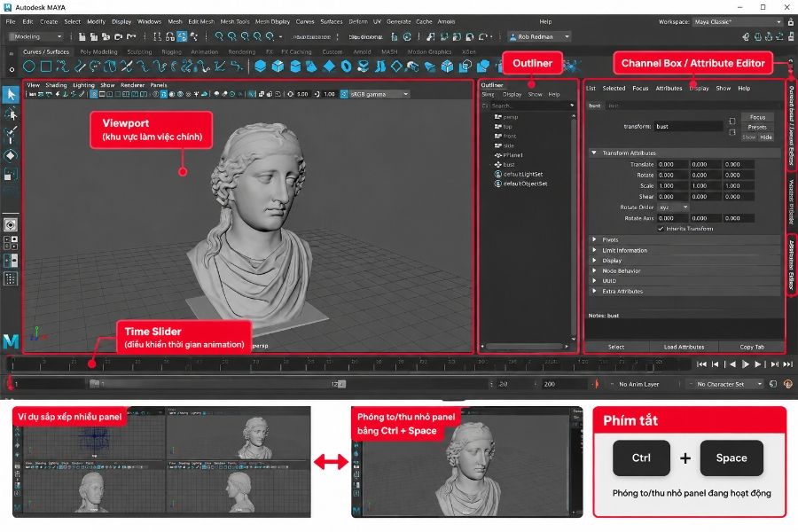Toggle the highlighted snap icon in the status line
Viewport: 798px width, 532px height.
pyautogui.click(x=182, y=36)
